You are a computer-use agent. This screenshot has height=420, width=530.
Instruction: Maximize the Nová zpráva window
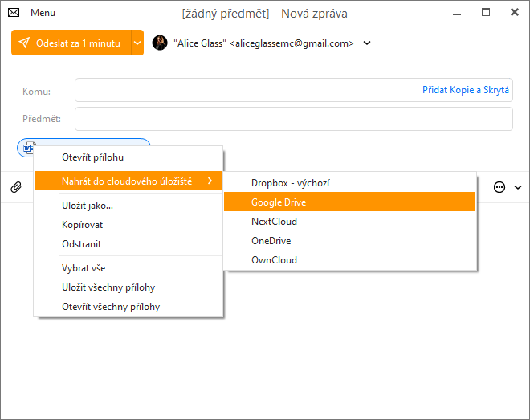pos(486,13)
